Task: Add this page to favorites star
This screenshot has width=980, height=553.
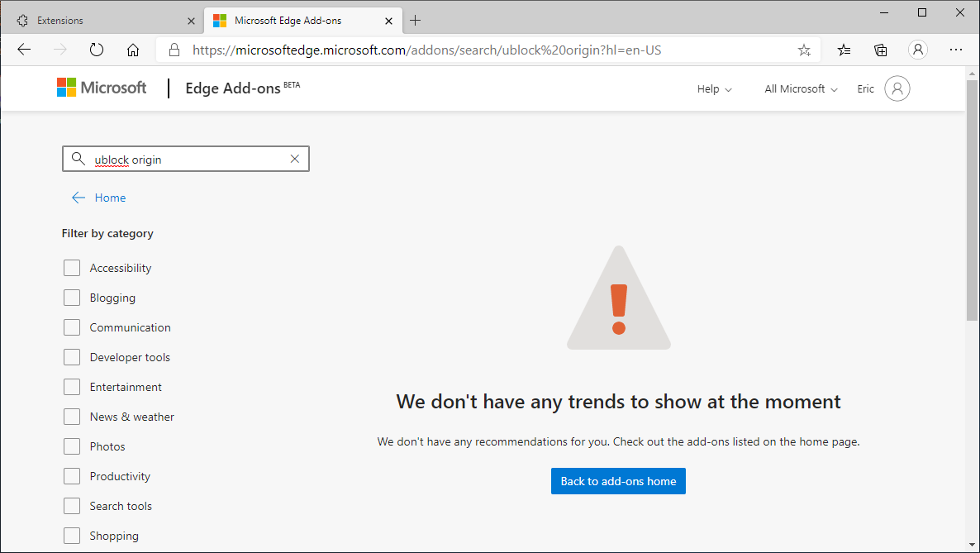Action: 804,50
